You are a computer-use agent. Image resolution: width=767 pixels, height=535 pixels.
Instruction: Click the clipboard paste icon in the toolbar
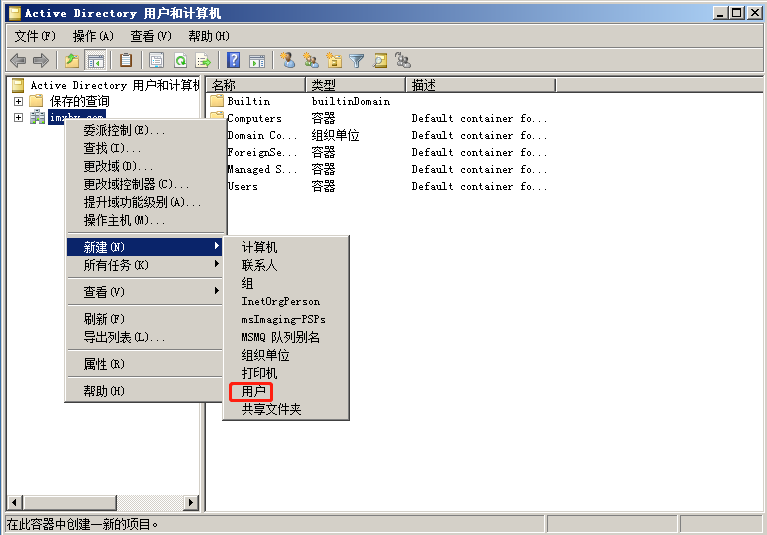pos(126,60)
